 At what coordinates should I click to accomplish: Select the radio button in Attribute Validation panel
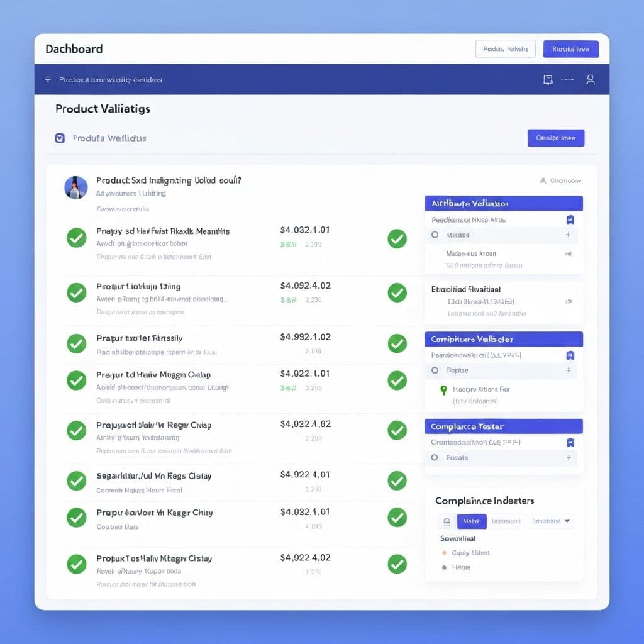click(x=435, y=233)
